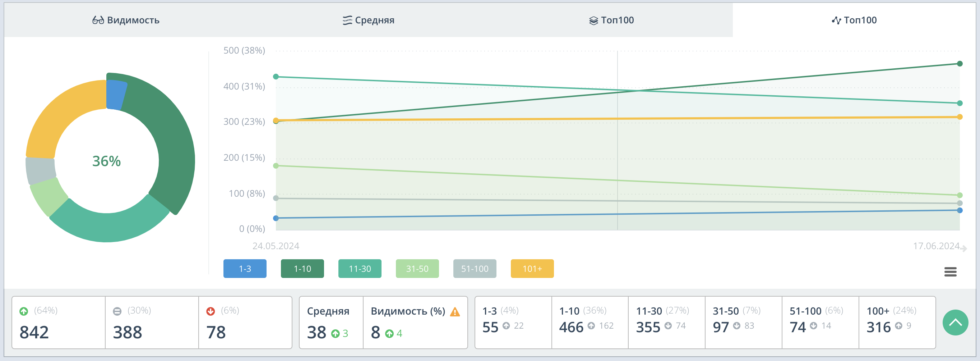Click the gray down arrow next to 355
The height and width of the screenshot is (361, 980).
[x=668, y=326]
